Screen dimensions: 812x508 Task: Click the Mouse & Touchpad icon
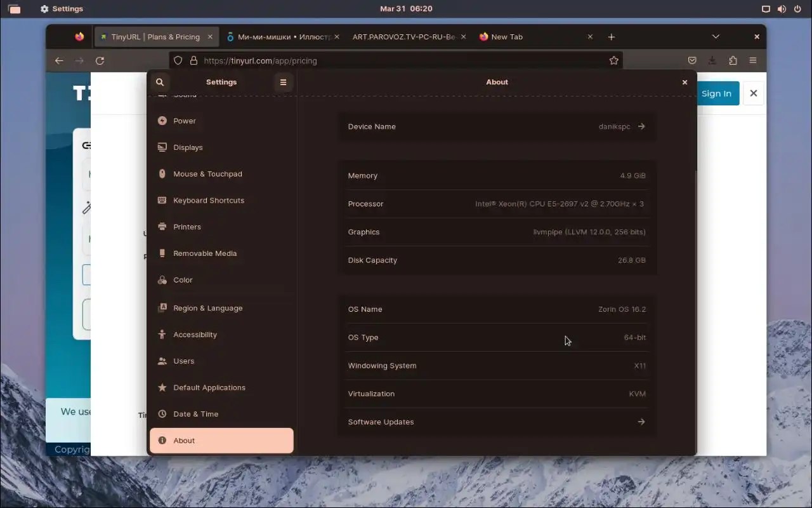point(162,174)
